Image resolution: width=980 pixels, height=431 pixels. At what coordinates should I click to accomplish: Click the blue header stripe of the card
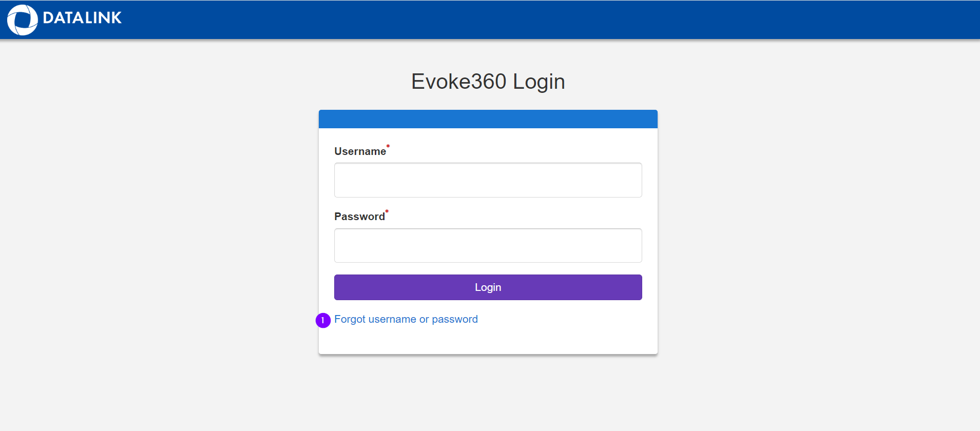[487, 119]
